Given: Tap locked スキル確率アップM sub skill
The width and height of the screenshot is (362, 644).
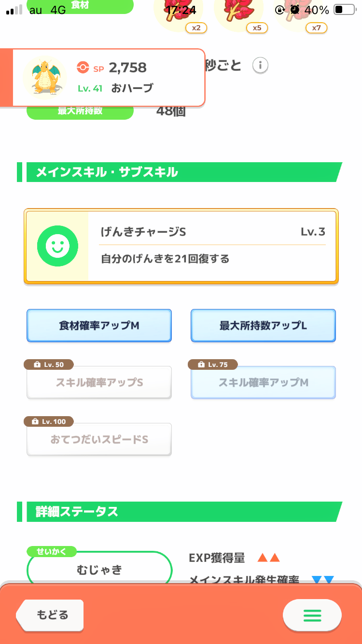Looking at the screenshot, I should point(263,383).
